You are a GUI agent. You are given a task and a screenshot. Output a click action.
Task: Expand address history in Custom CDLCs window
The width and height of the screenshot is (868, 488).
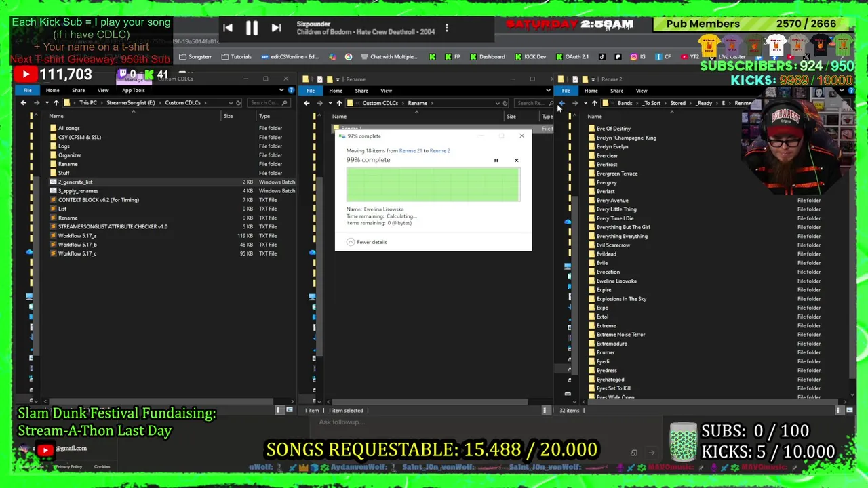[229, 103]
